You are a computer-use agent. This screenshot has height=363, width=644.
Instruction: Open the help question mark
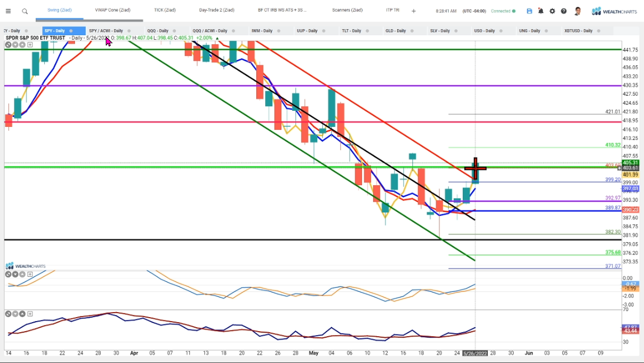tap(564, 11)
